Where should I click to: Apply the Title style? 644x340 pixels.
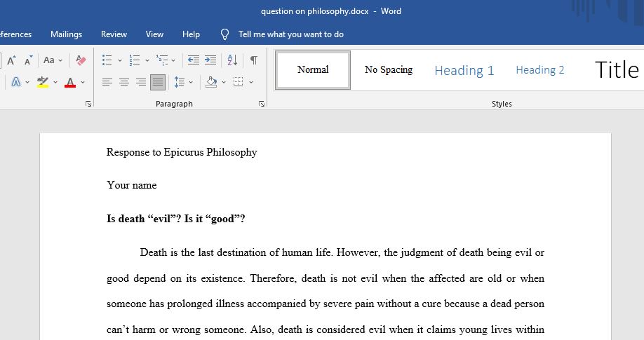coord(617,70)
